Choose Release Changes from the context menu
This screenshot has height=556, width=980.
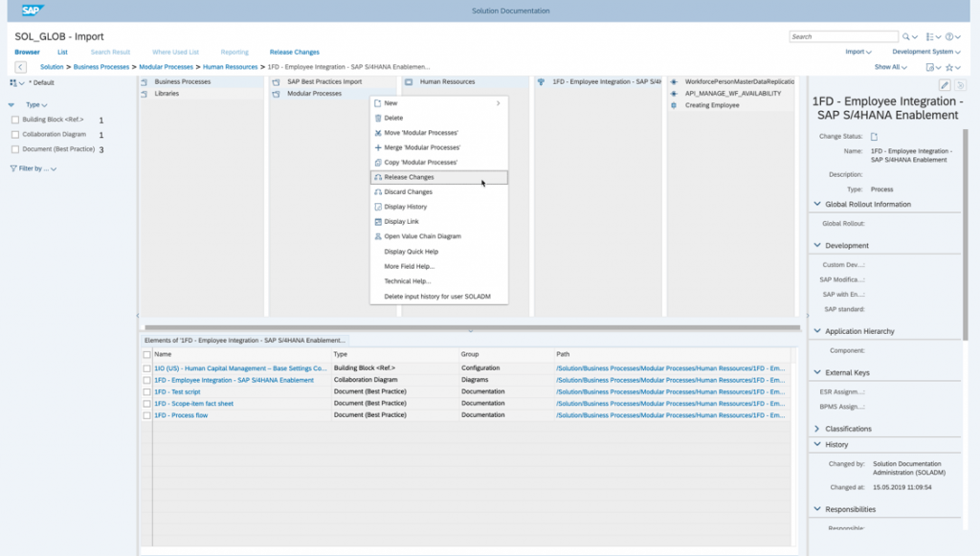(x=438, y=177)
